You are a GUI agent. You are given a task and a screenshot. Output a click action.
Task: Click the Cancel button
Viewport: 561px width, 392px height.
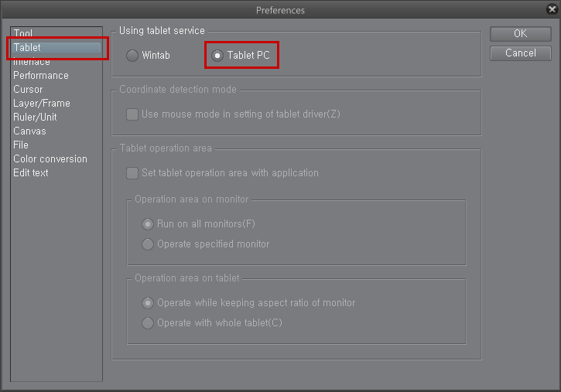pos(520,53)
